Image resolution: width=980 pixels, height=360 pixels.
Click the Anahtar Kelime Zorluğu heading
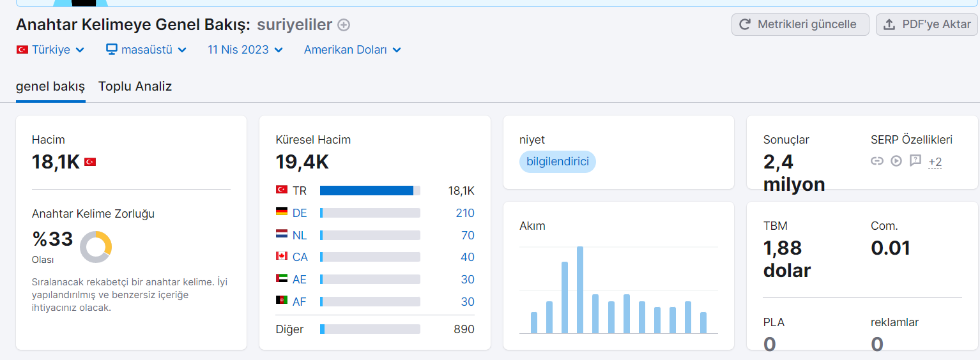(93, 214)
